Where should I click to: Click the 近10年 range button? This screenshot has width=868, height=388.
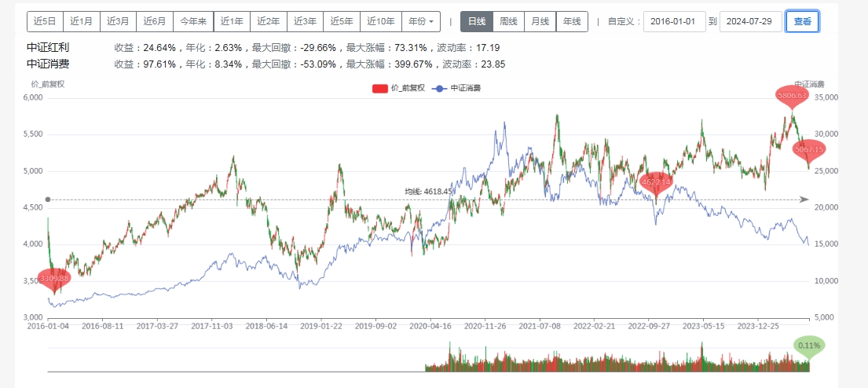click(383, 22)
